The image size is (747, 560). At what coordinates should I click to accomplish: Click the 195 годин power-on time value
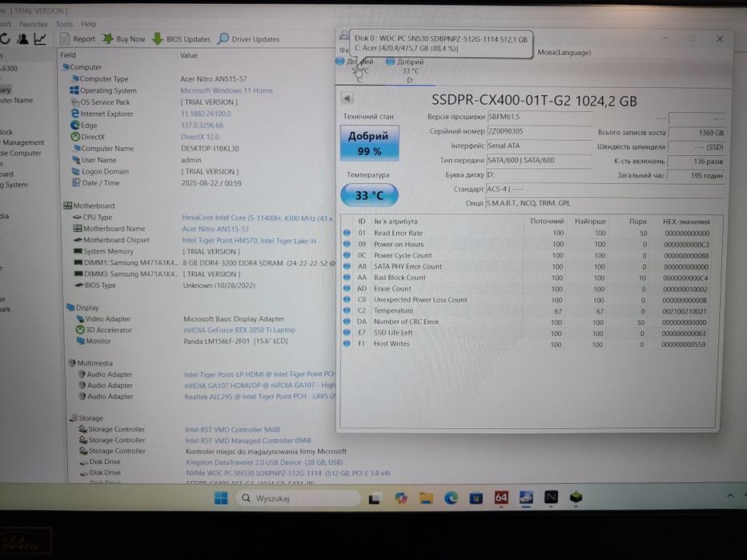tap(696, 175)
